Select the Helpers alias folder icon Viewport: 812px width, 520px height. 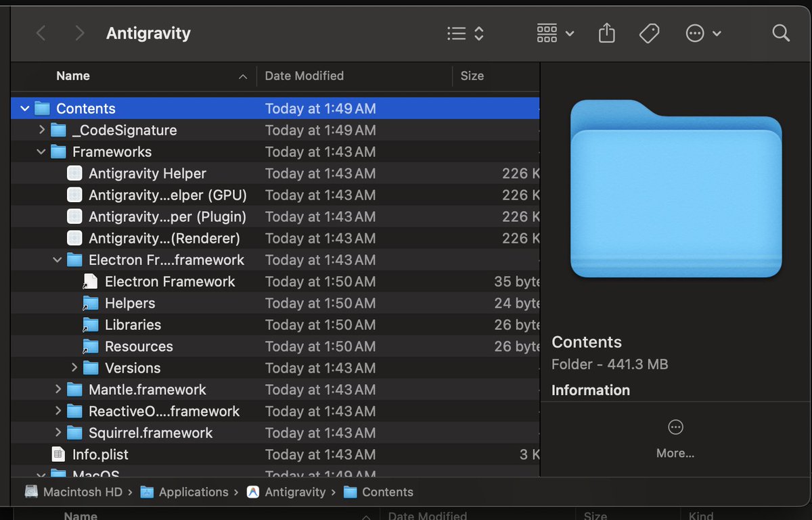[91, 303]
